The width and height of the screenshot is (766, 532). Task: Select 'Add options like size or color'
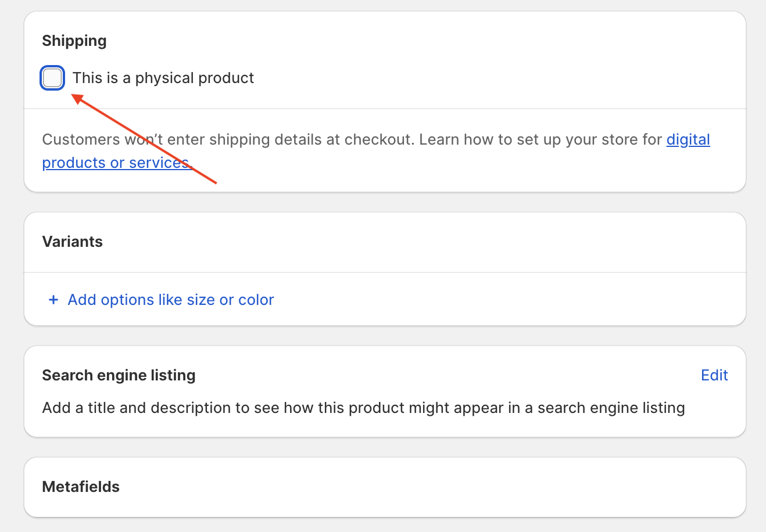170,300
